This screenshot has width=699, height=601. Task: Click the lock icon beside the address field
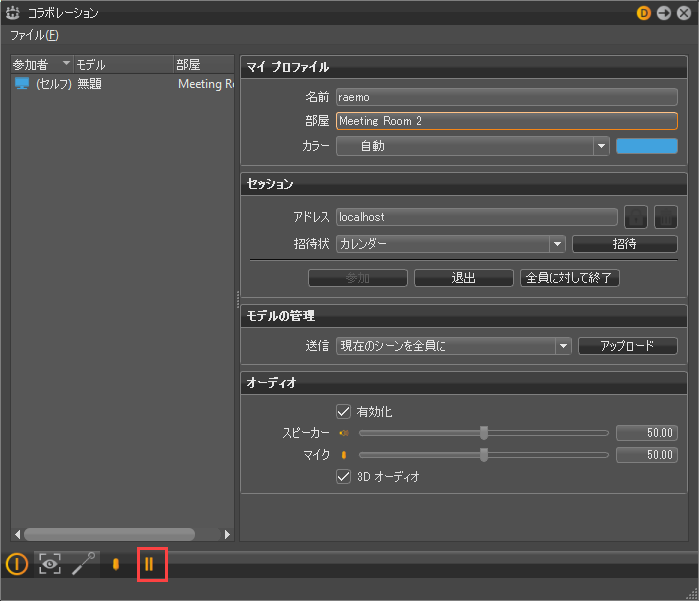click(x=636, y=217)
